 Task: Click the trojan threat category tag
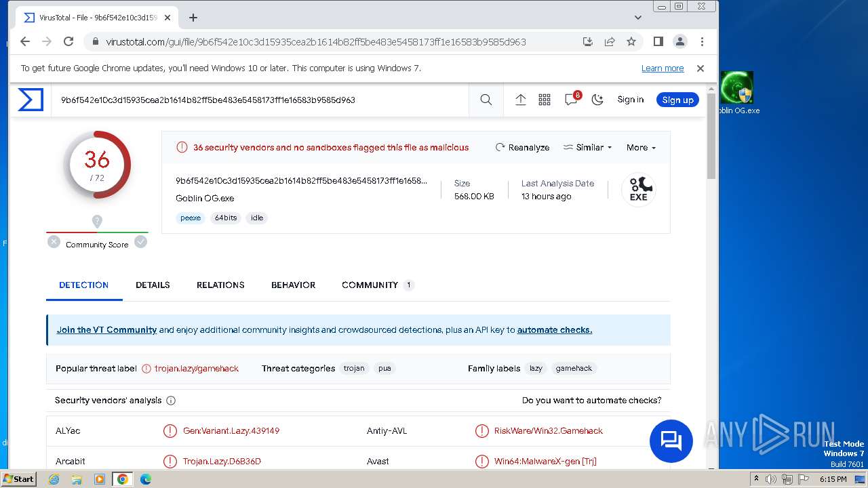[x=354, y=368]
